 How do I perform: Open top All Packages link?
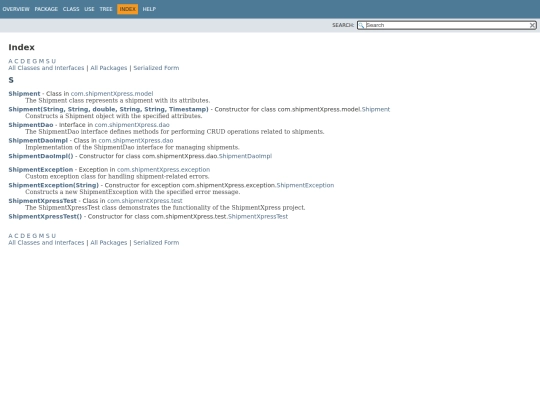pyautogui.click(x=108, y=68)
